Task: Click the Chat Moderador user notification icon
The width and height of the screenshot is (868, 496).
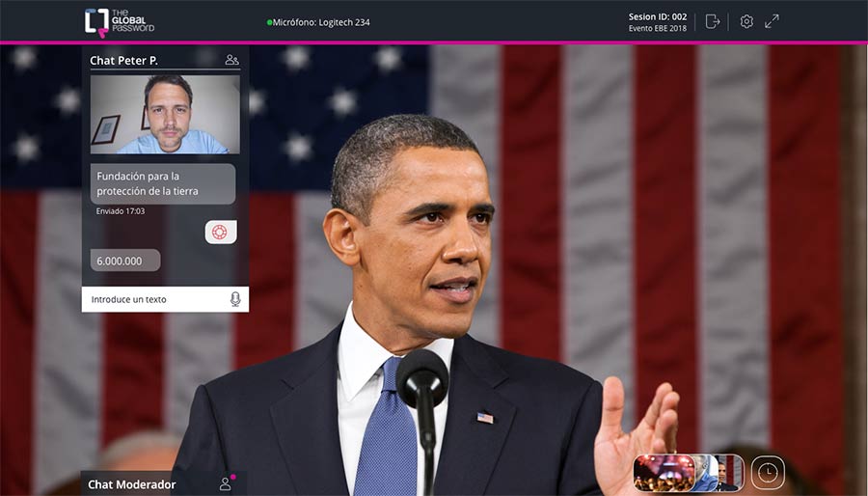Action: (x=226, y=482)
